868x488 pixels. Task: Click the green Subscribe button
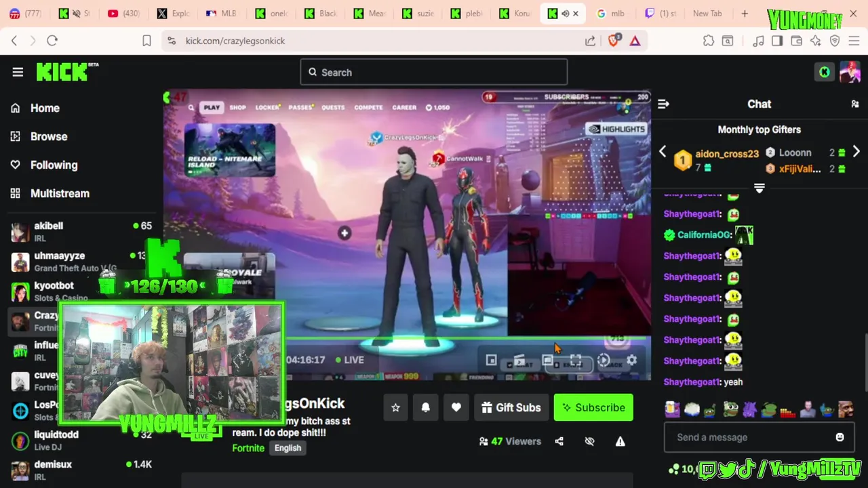coord(593,407)
